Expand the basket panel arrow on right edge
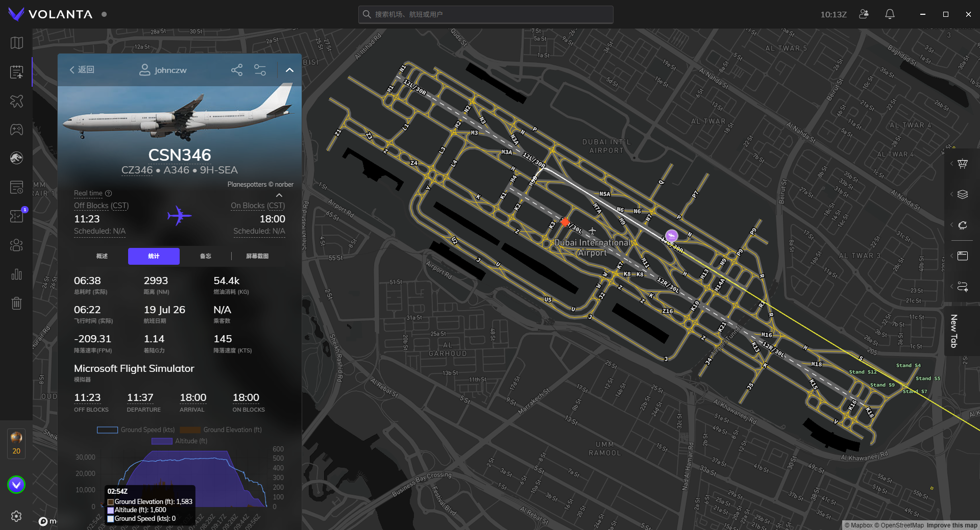Image resolution: width=980 pixels, height=530 pixels. [951, 164]
